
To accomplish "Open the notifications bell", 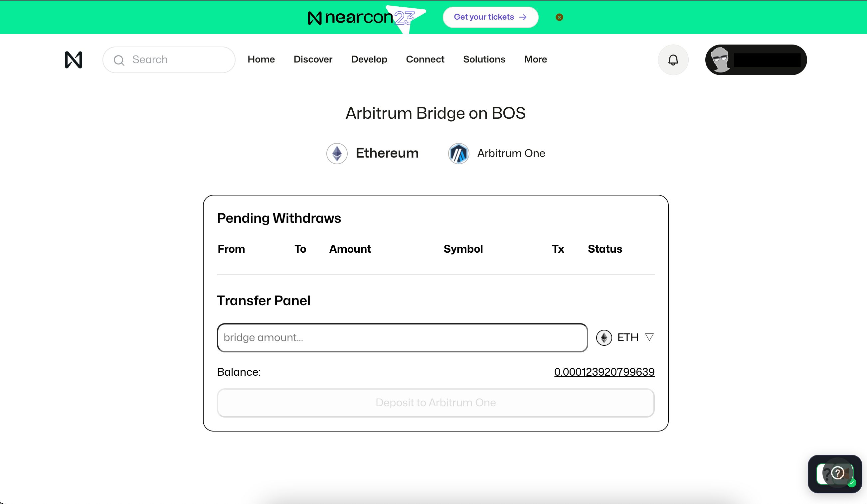I will pyautogui.click(x=673, y=60).
